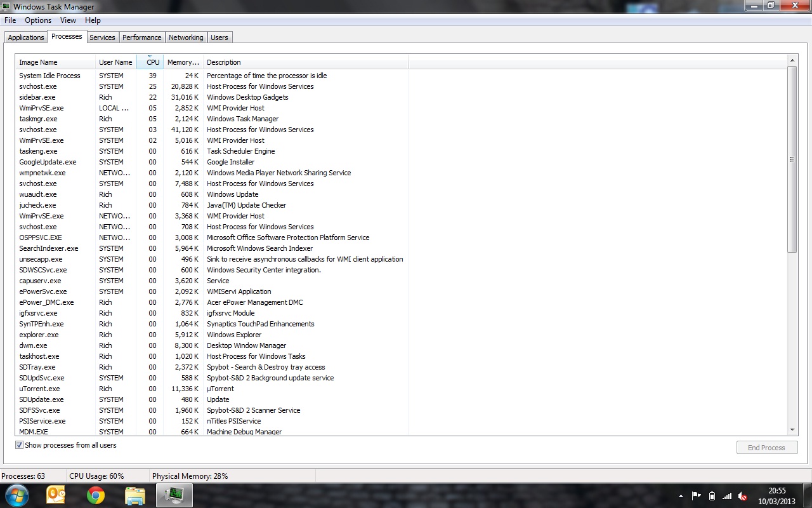Launch Google Chrome from the taskbar
The image size is (812, 508).
96,495
